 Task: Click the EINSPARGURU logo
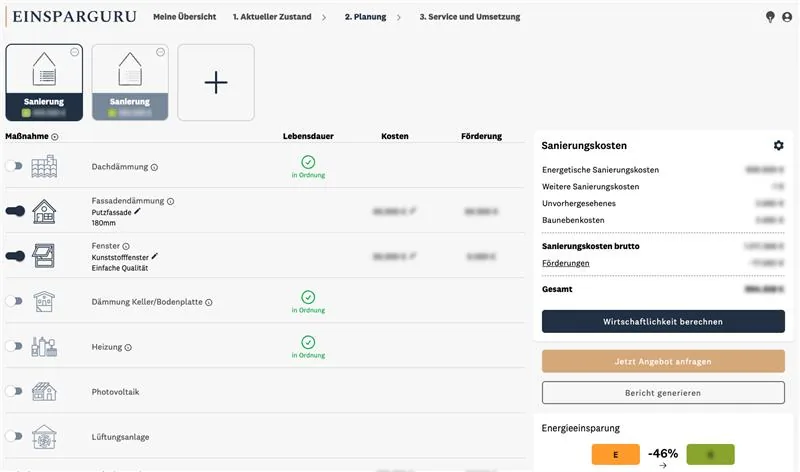(x=74, y=16)
